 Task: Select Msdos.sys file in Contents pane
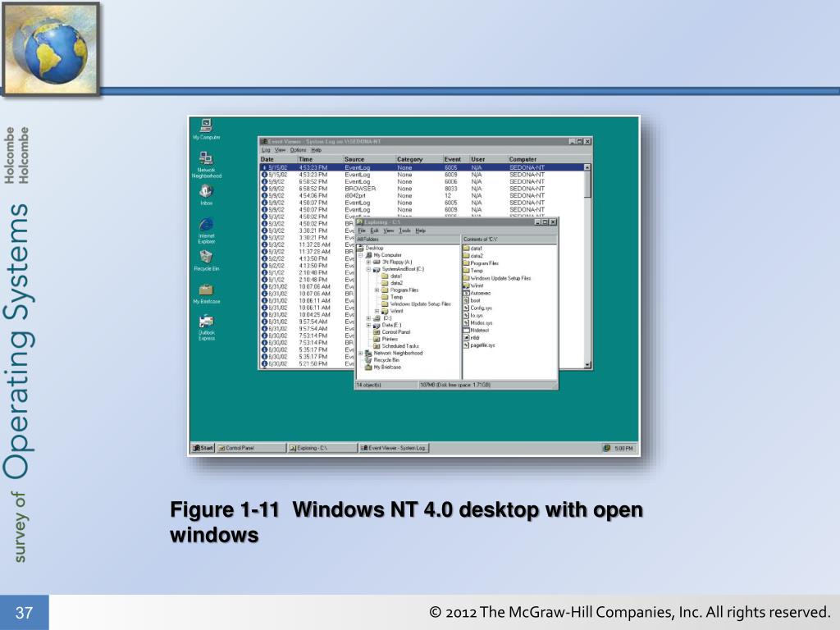tap(477, 323)
